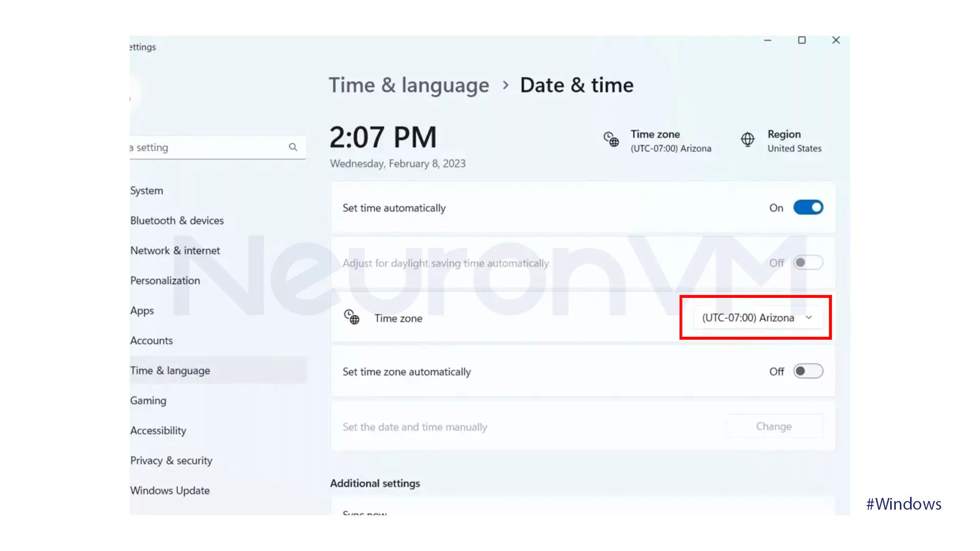Open Personalization settings section
This screenshot has height=551, width=980.
point(165,281)
